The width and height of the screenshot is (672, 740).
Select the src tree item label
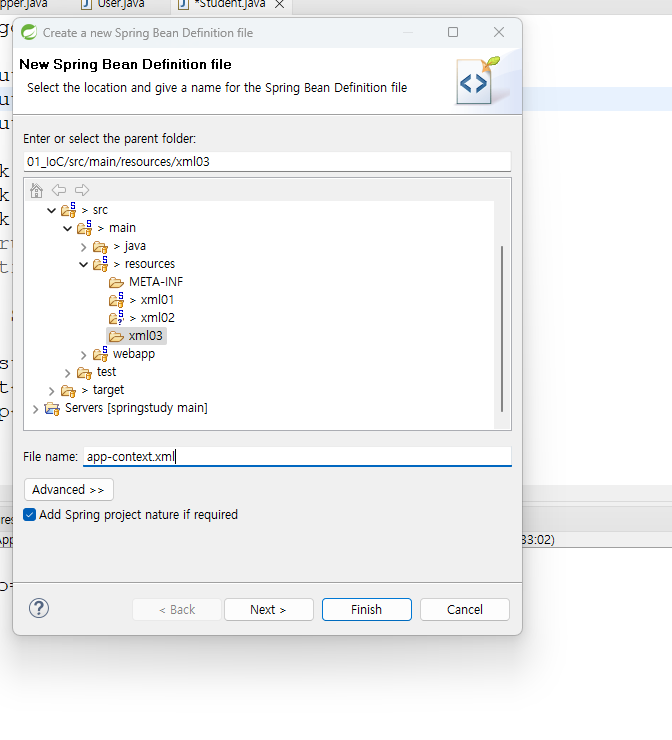pyautogui.click(x=100, y=210)
